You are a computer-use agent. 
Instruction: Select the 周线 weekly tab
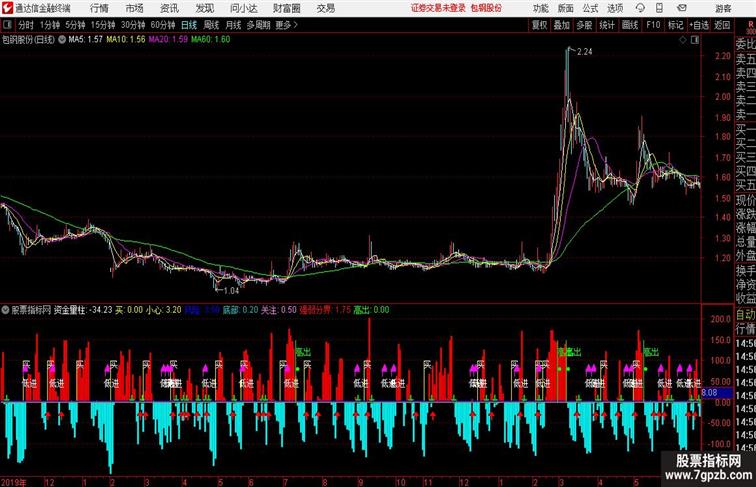pos(211,25)
